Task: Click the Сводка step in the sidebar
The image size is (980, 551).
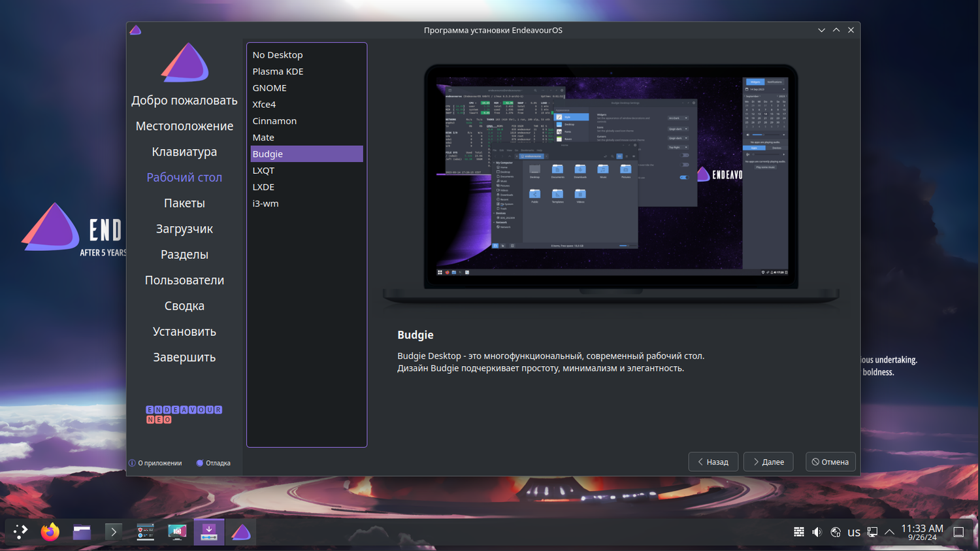Action: pos(184,306)
